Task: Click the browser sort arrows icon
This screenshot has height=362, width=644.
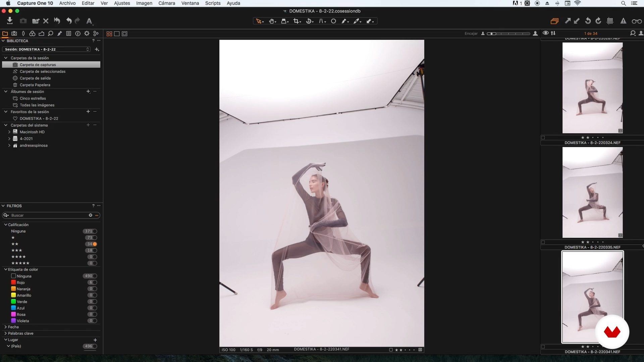Action: 553,33
